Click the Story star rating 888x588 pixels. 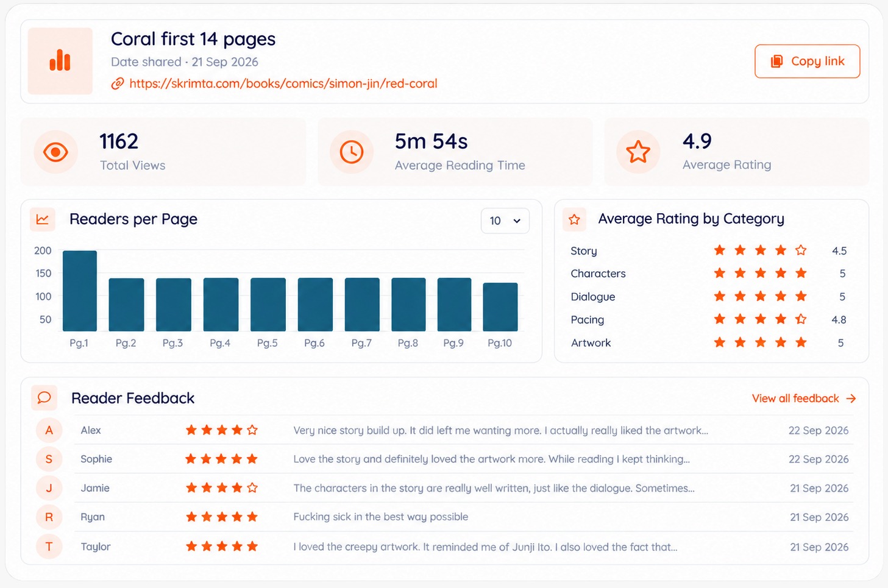coord(760,250)
